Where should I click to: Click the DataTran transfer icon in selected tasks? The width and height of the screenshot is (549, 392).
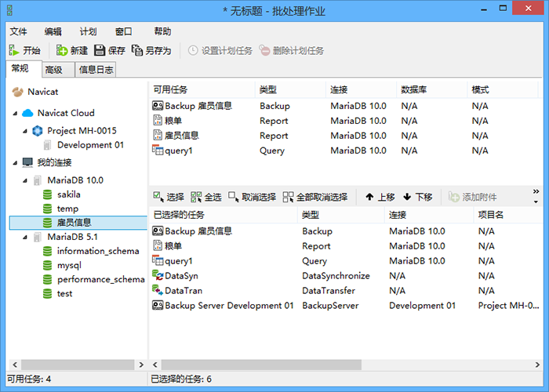[158, 290]
